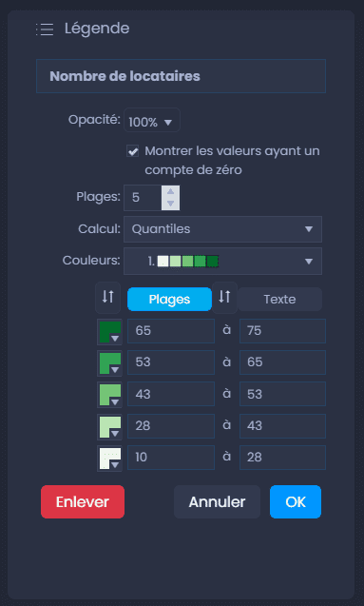This screenshot has width=364, height=606.
Task: Open the dark green swatch for range 65–75
Action: [109, 332]
